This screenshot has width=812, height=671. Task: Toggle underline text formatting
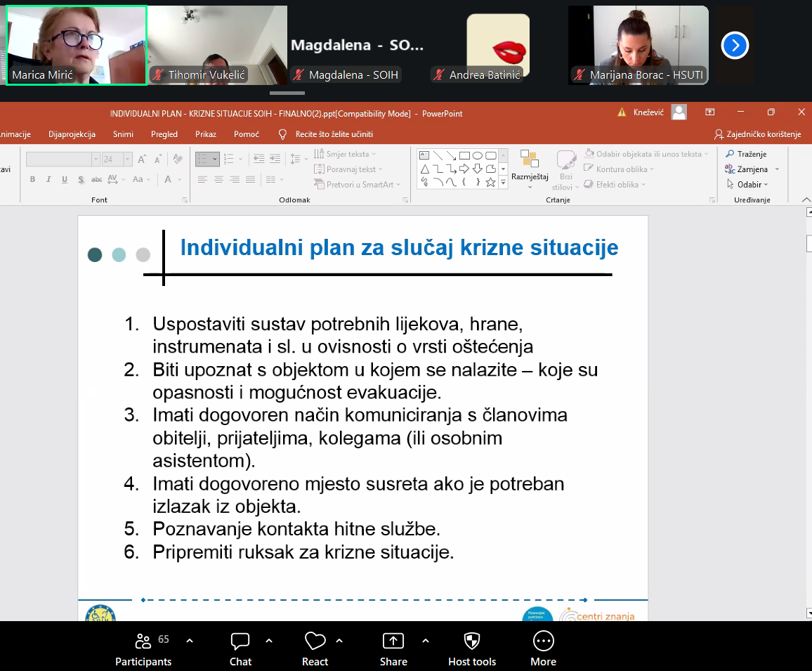(x=65, y=180)
